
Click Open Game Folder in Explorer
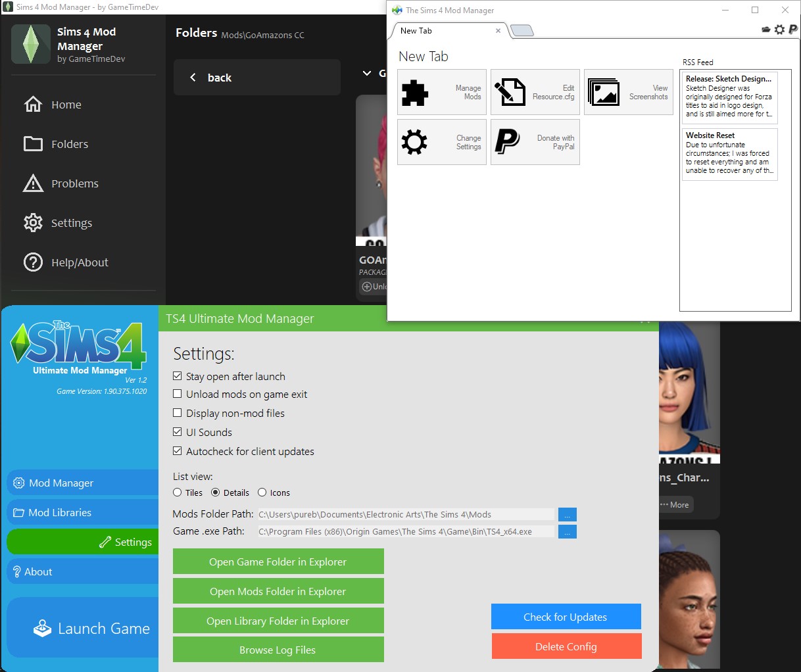point(278,562)
